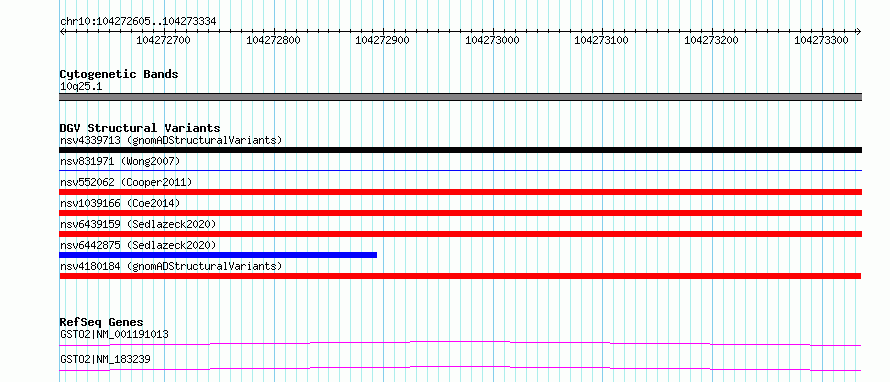
Task: Click the magenta GSTO2|NM_183239 transcript line
Action: 460,369
